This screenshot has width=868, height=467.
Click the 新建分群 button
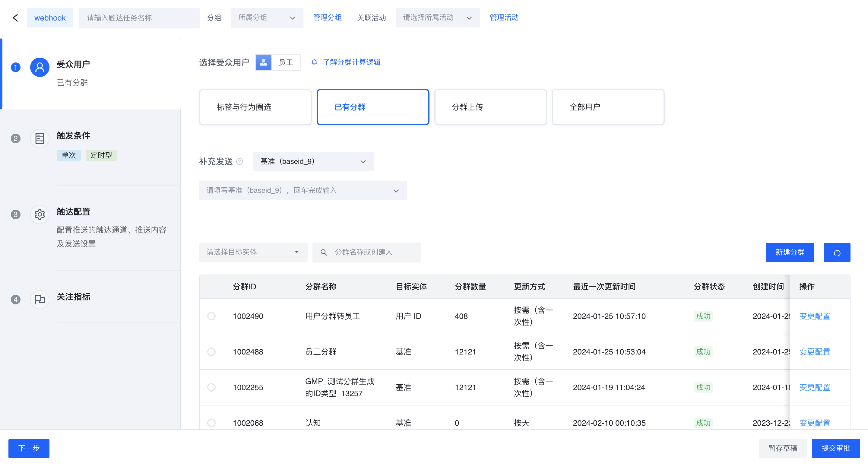[x=790, y=253]
